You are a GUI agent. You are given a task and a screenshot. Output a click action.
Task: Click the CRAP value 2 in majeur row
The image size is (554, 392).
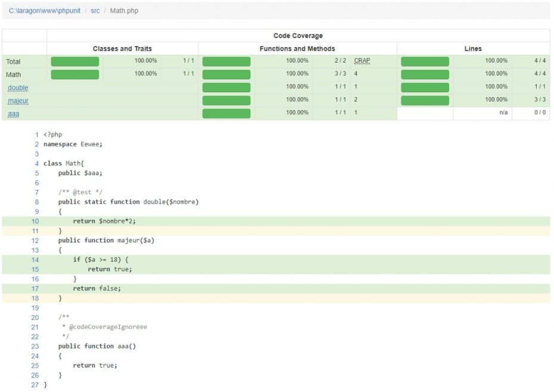click(x=356, y=99)
